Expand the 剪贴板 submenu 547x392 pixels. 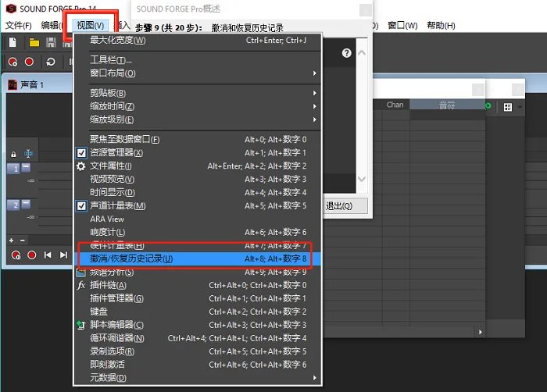tap(198, 93)
